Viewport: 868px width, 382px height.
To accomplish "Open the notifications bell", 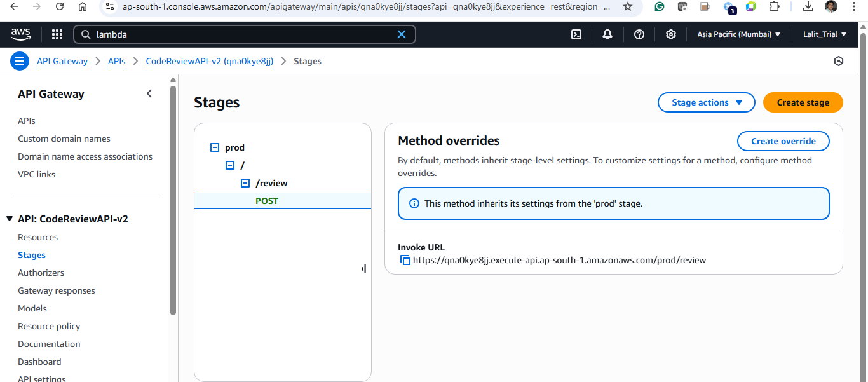I will pyautogui.click(x=607, y=34).
